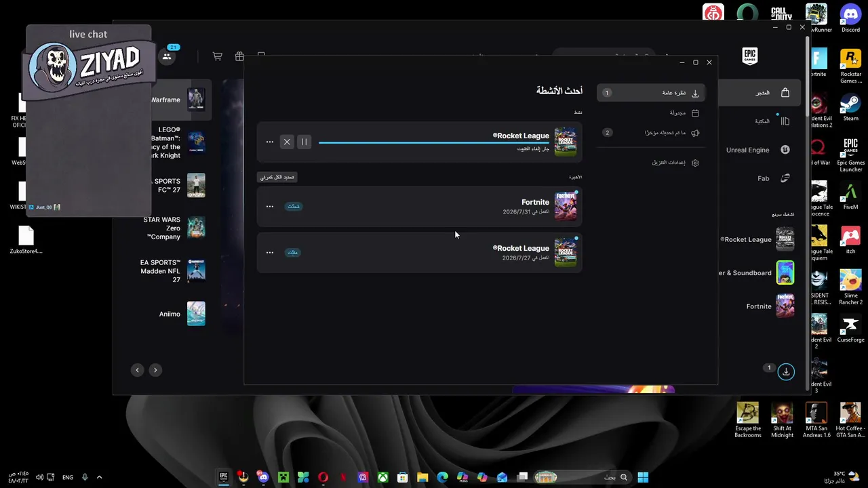Open Microsoft Store from the taskbar
Viewport: 868px width, 488px height.
tap(403, 477)
